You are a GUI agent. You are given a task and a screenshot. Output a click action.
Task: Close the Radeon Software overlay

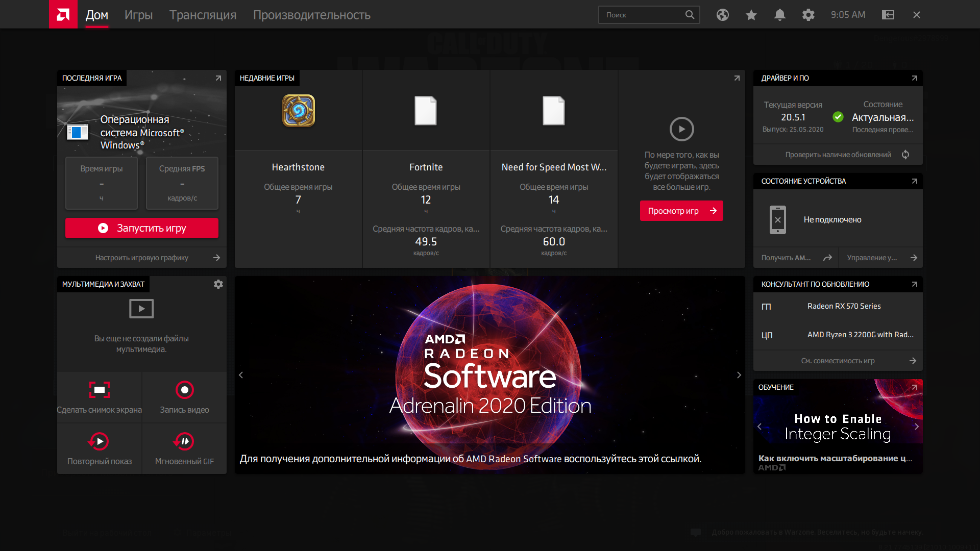point(917,15)
